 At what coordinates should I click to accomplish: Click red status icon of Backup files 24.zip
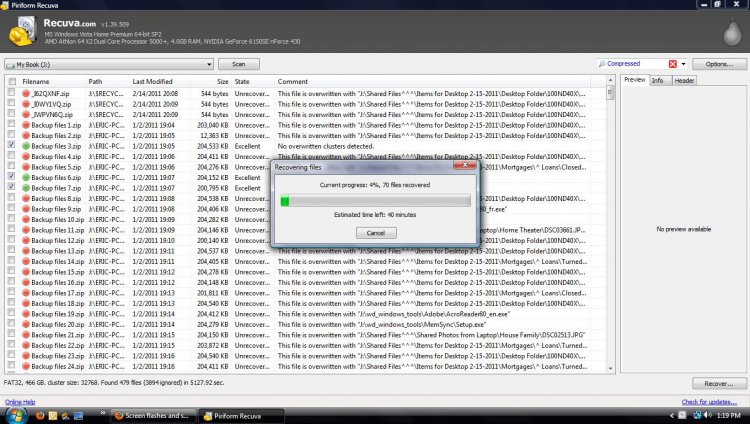pos(26,367)
